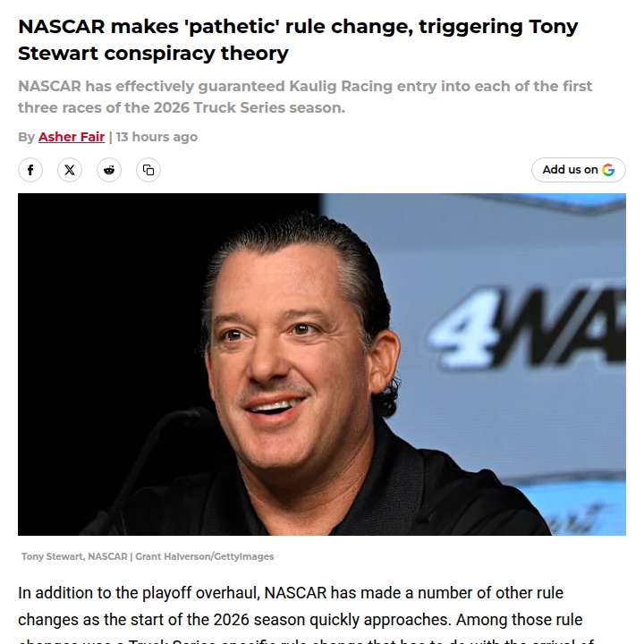Click the 'By' byline label
The height and width of the screenshot is (644, 644).
26,137
